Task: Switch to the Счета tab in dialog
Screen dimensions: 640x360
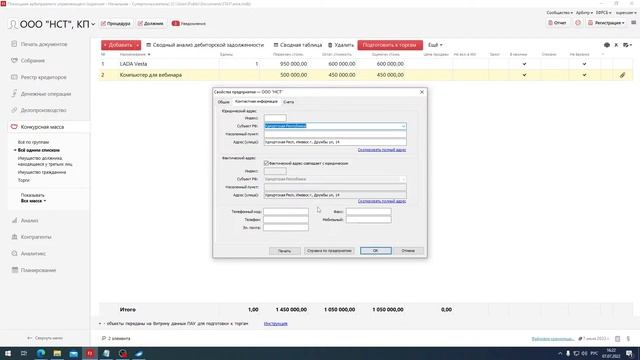Action: tap(289, 102)
